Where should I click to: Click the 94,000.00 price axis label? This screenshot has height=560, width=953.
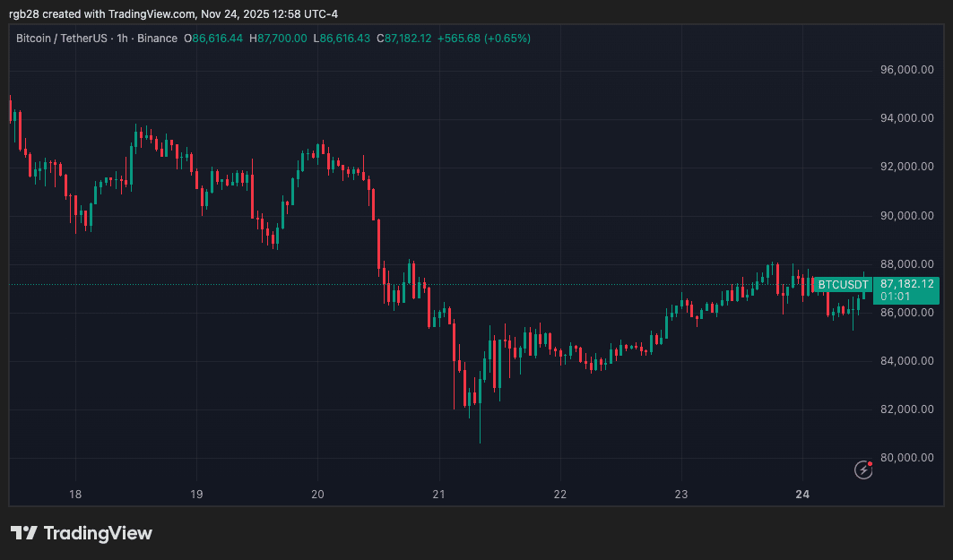[906, 118]
